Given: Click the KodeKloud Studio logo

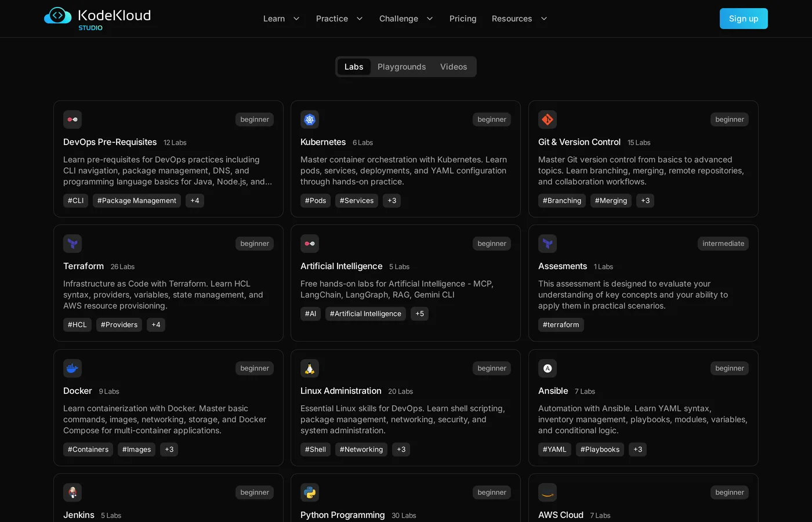Looking at the screenshot, I should (x=97, y=19).
